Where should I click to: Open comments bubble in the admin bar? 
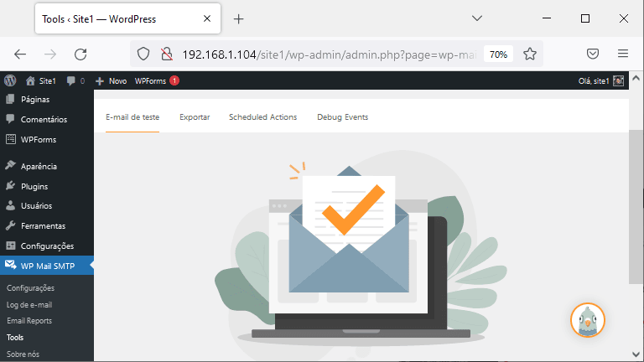(x=75, y=80)
